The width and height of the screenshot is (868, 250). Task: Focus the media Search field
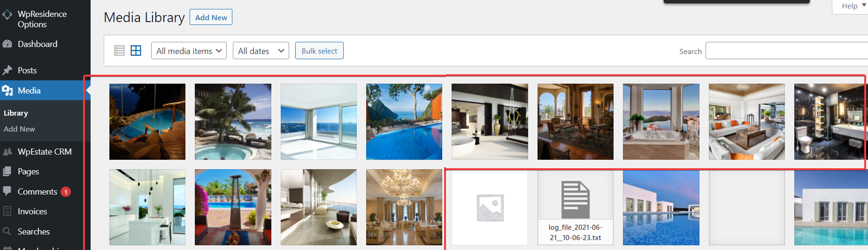pyautogui.click(x=786, y=51)
